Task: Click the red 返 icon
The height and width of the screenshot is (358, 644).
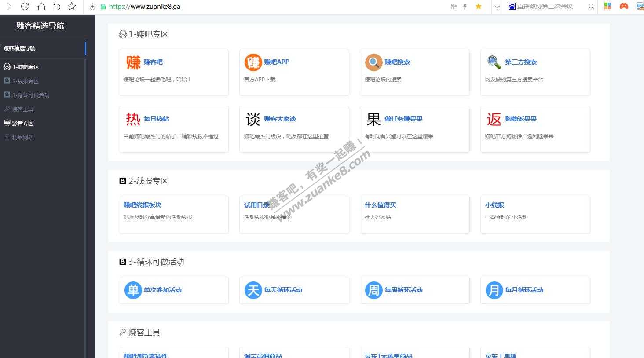Action: click(494, 119)
